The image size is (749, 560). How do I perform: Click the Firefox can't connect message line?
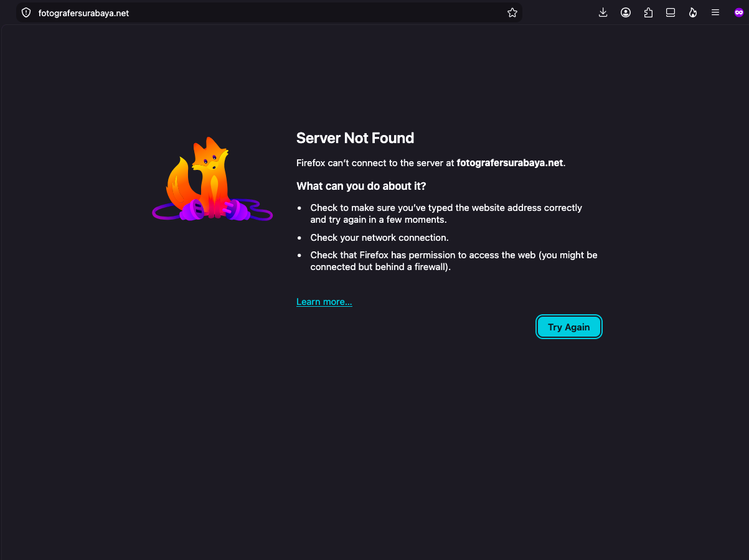[431, 163]
